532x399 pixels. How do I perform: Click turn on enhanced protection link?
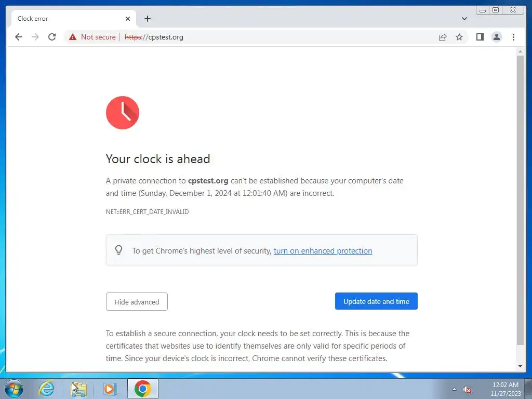323,251
